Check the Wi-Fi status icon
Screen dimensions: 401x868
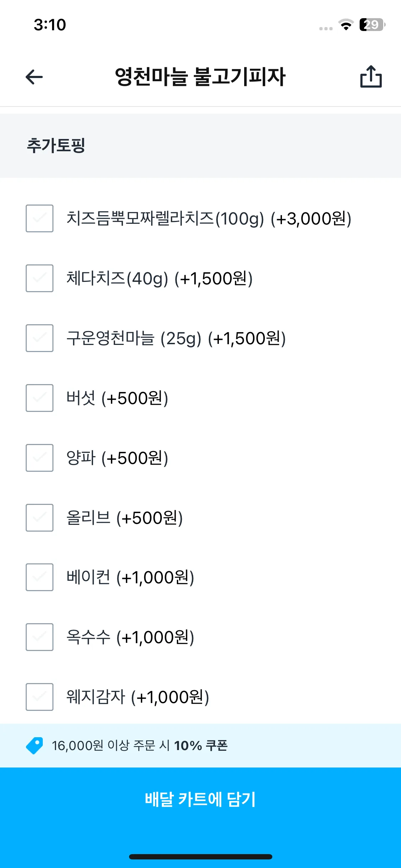tap(346, 25)
